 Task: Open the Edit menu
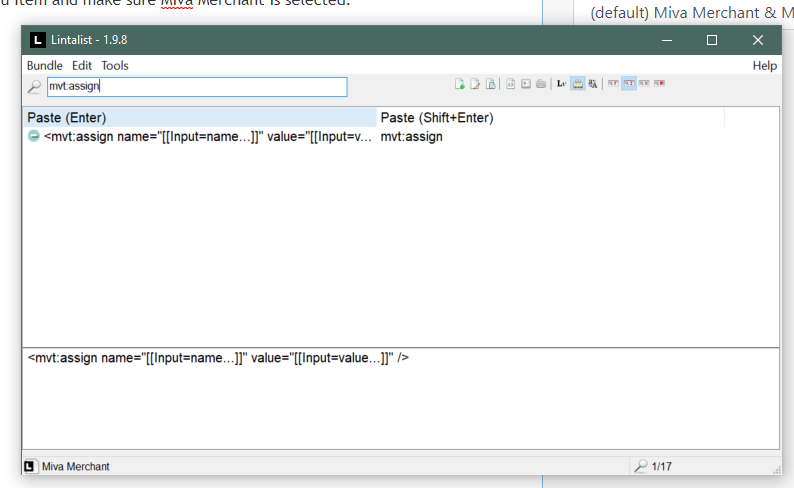point(82,65)
